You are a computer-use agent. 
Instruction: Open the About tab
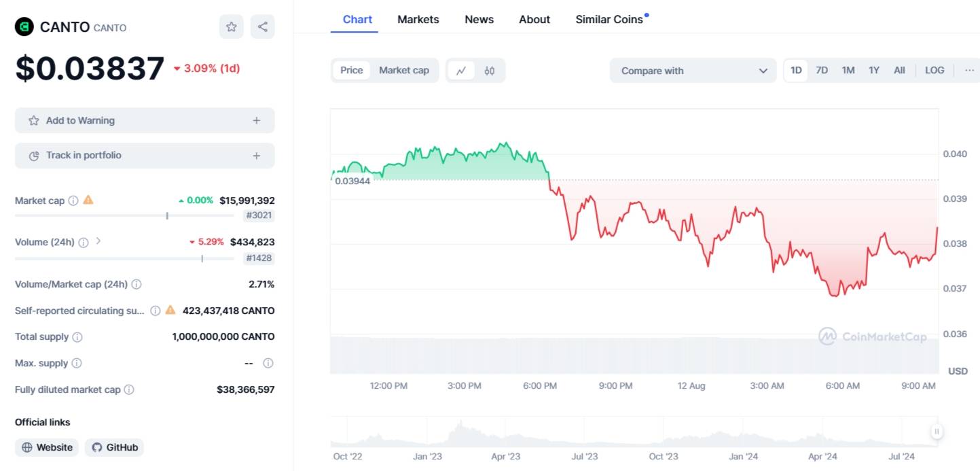(534, 19)
